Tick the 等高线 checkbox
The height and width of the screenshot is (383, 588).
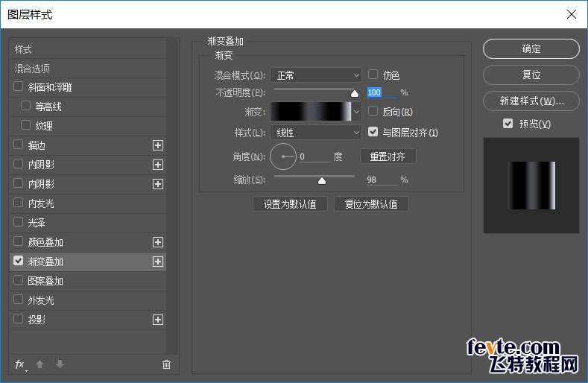(x=25, y=106)
